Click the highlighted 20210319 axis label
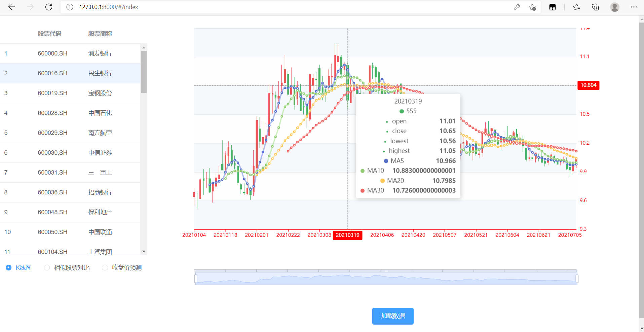Image resolution: width=644 pixels, height=332 pixels. coord(347,235)
